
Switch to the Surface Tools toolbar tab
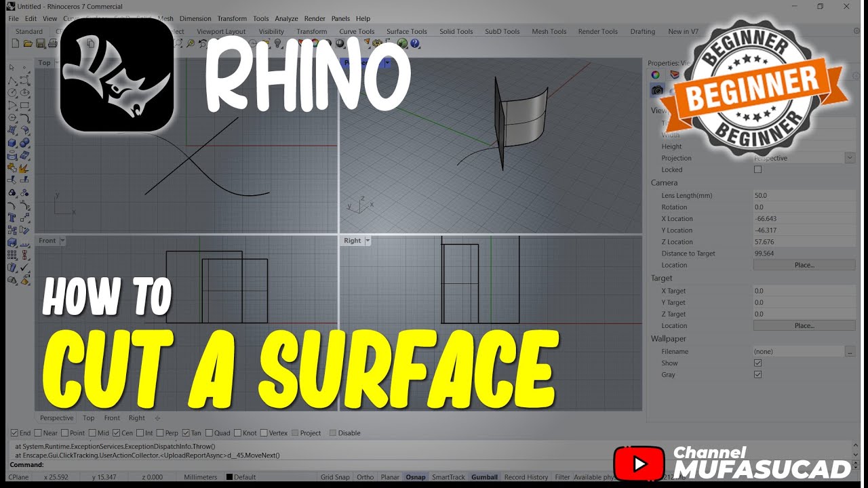click(407, 31)
